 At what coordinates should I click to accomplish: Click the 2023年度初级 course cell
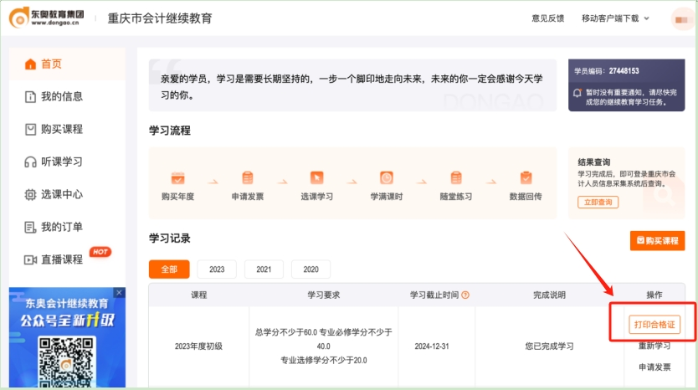(199, 346)
